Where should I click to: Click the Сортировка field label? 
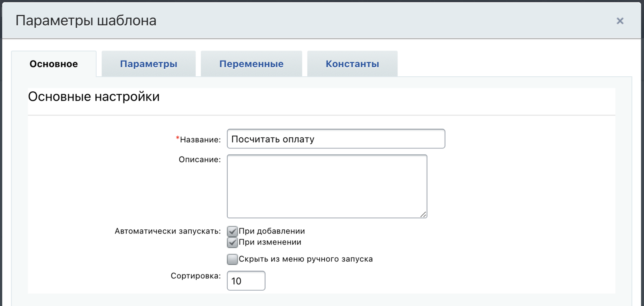[x=195, y=276]
